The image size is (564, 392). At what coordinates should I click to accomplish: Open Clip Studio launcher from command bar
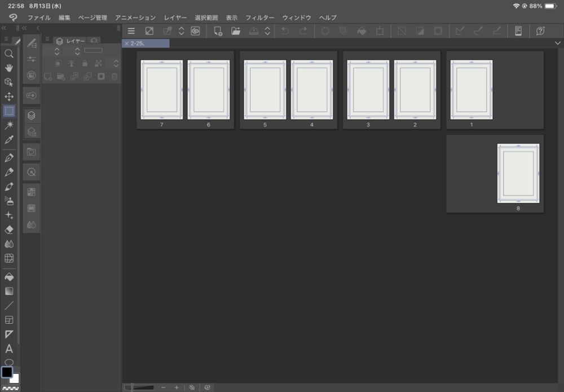pyautogui.click(x=195, y=31)
